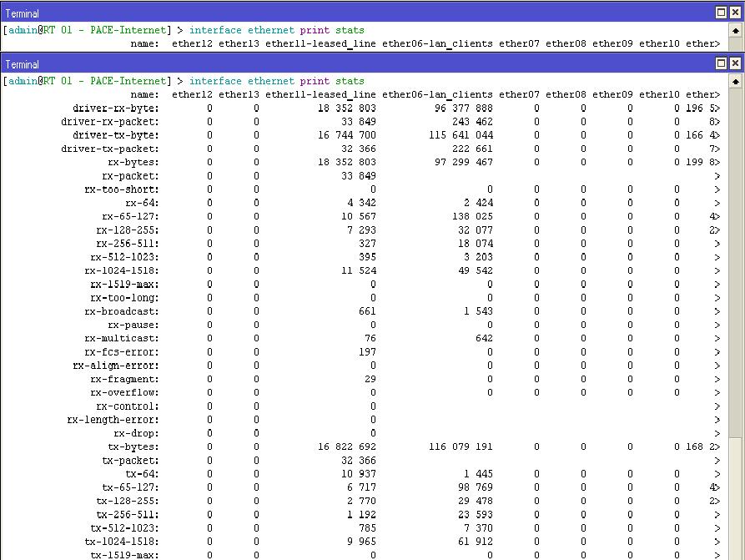This screenshot has height=560, width=745.
Task: Click the value 16 822 692
Action: coord(347,446)
